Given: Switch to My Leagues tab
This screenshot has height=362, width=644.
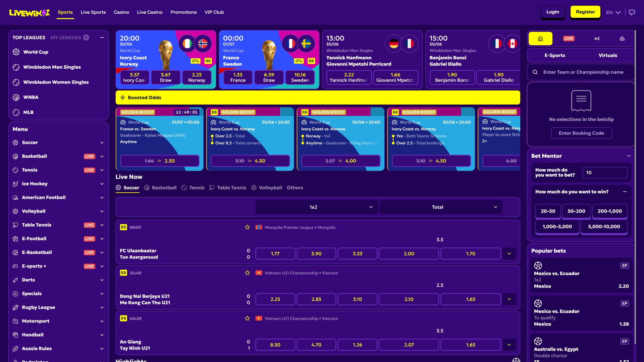Looking at the screenshot, I should point(69,38).
